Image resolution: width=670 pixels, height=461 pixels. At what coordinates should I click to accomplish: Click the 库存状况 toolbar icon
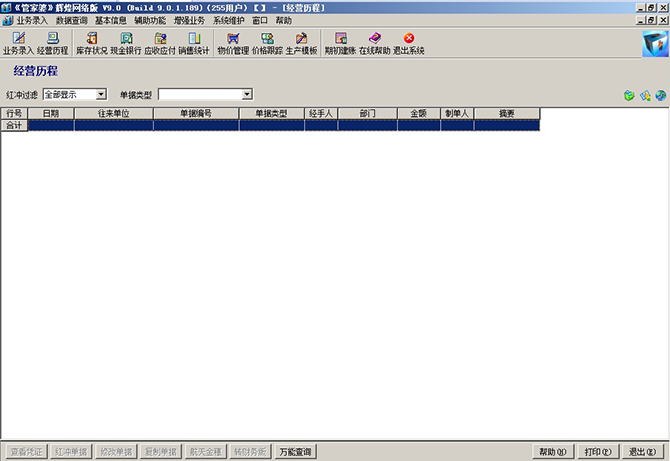[92, 43]
